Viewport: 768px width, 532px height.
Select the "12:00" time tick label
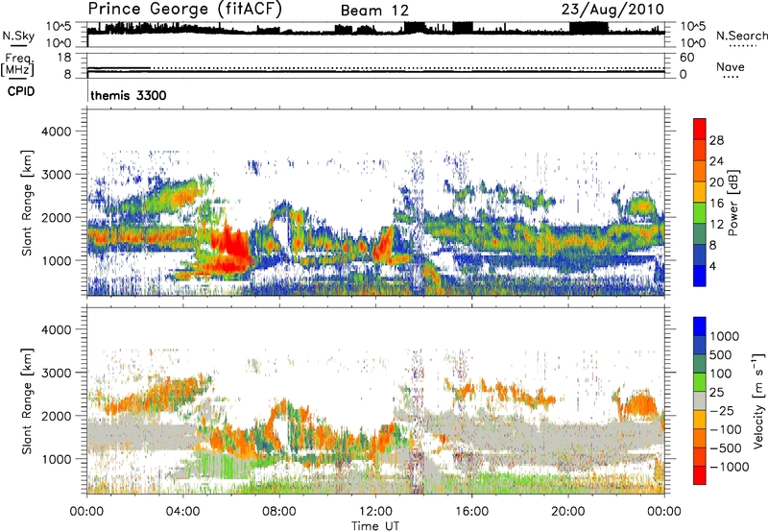pyautogui.click(x=375, y=512)
